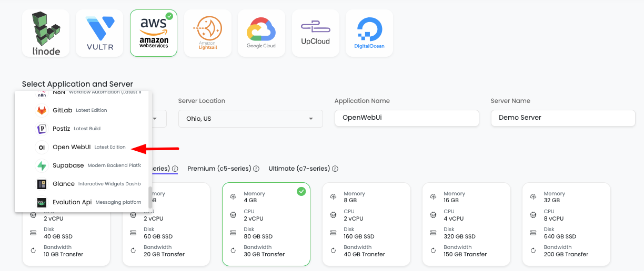Select the plan with 40 GB SSD disk
The height and width of the screenshot is (271, 644).
66,224
